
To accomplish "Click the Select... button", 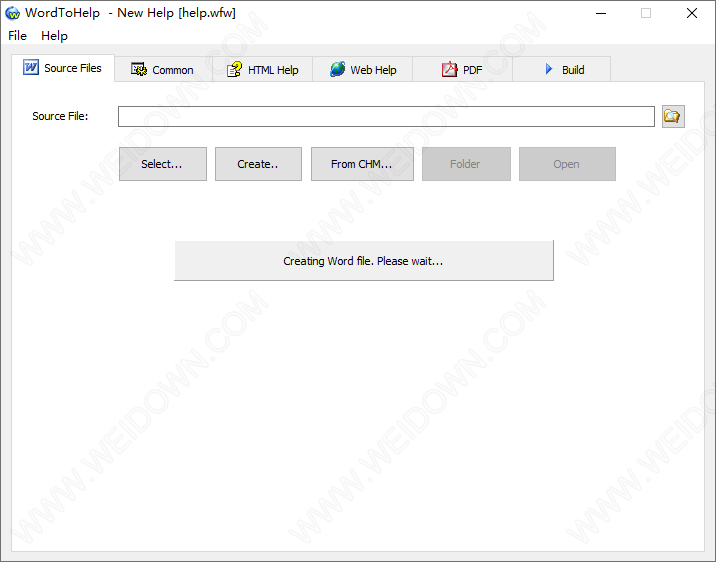I will (163, 164).
